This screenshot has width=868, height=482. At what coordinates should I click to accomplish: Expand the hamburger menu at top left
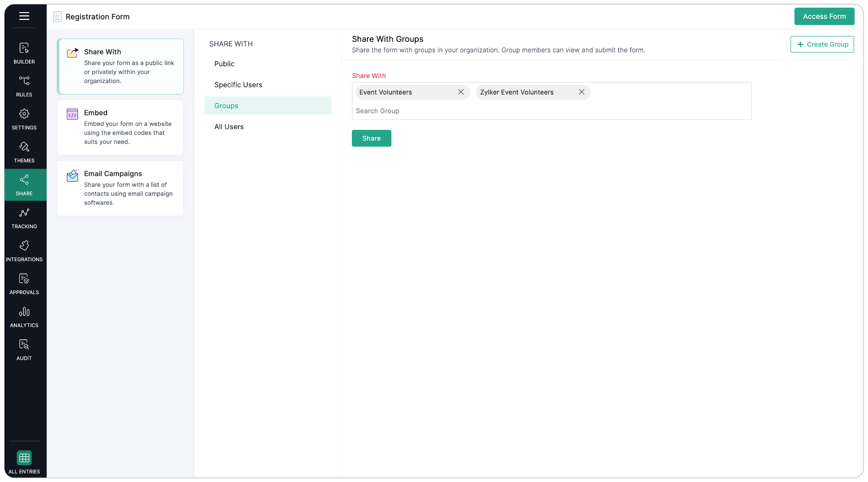(24, 16)
